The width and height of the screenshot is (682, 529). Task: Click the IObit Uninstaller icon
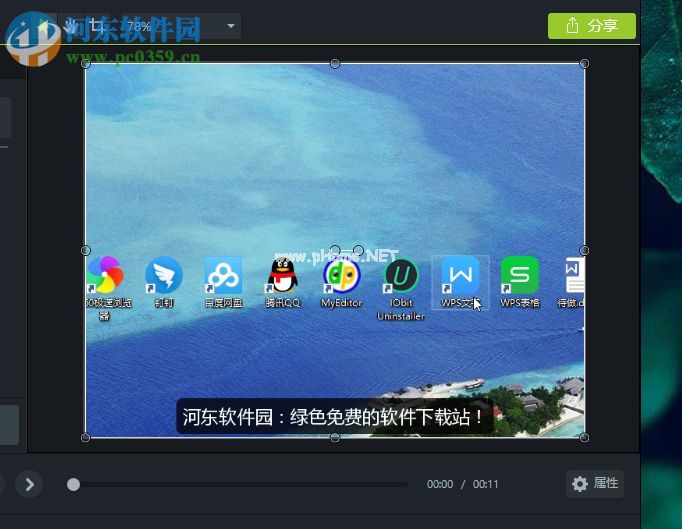(x=401, y=275)
